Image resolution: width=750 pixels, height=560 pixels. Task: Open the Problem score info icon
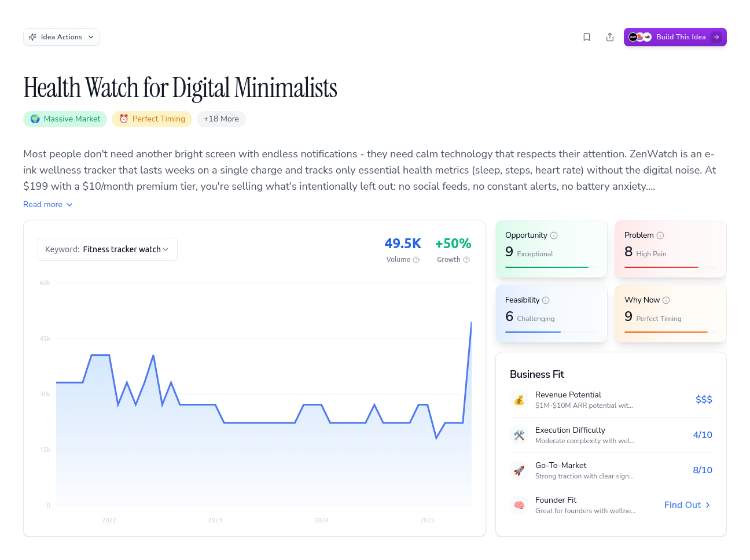tap(660, 235)
